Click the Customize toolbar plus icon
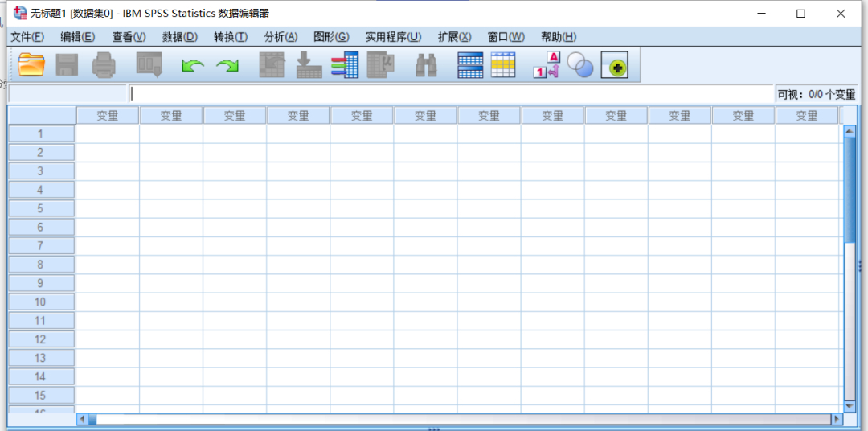868x431 pixels. pyautogui.click(x=615, y=65)
